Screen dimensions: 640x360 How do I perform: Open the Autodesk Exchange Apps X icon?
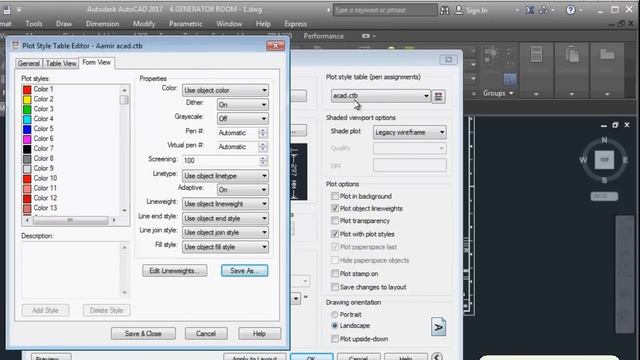click(529, 10)
